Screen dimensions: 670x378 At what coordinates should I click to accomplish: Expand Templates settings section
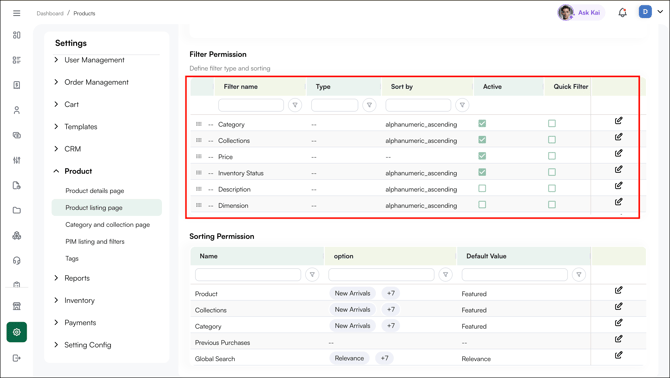56,126
